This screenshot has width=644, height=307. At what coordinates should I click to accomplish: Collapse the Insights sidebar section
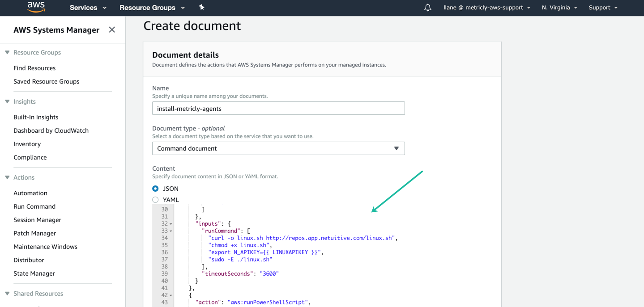pyautogui.click(x=7, y=101)
